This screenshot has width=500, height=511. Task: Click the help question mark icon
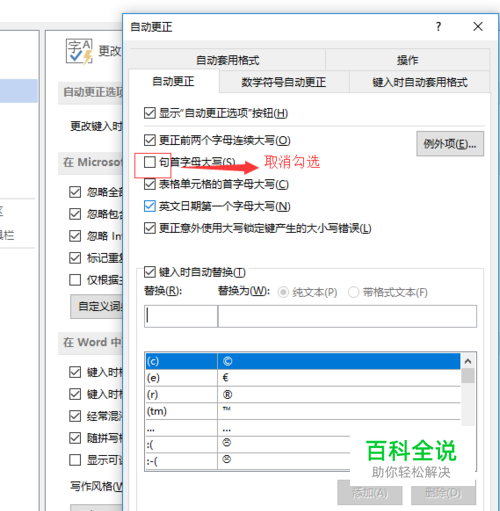(438, 26)
